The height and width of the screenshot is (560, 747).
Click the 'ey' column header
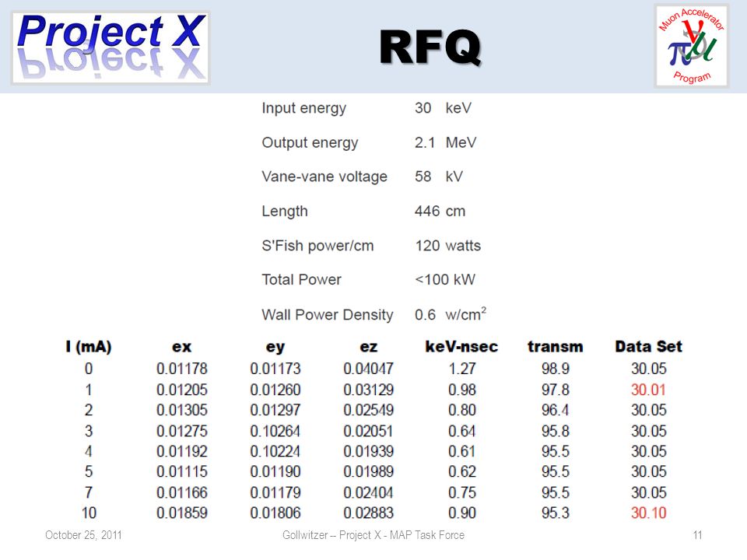[x=275, y=348]
